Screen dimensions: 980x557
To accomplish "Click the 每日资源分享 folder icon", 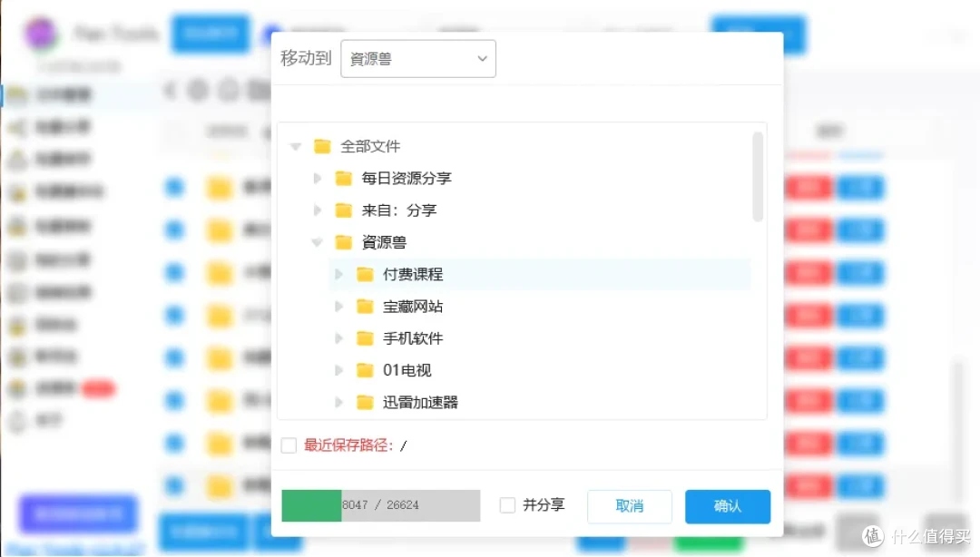I will pyautogui.click(x=343, y=178).
